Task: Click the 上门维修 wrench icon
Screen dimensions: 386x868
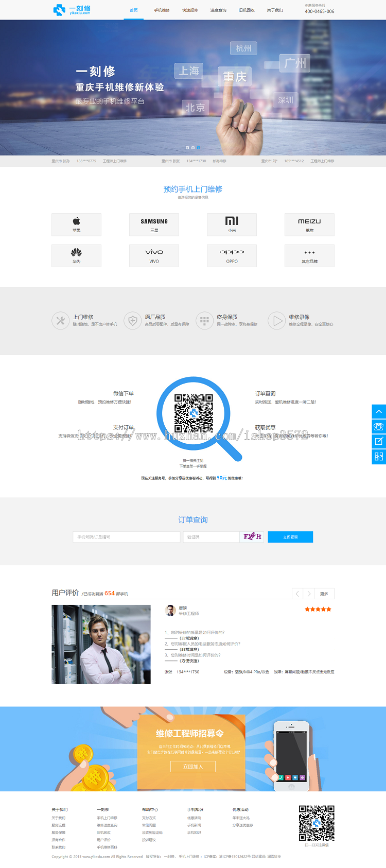Action: tap(60, 321)
